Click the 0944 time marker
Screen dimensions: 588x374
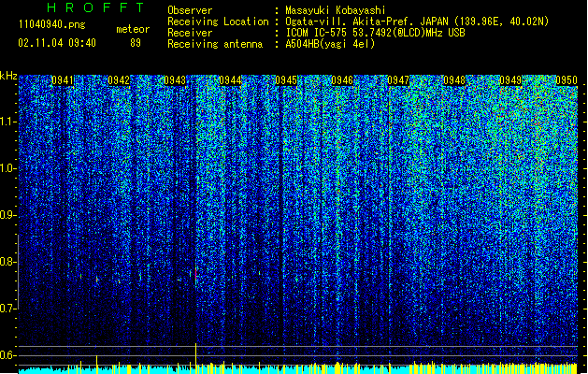coord(230,80)
